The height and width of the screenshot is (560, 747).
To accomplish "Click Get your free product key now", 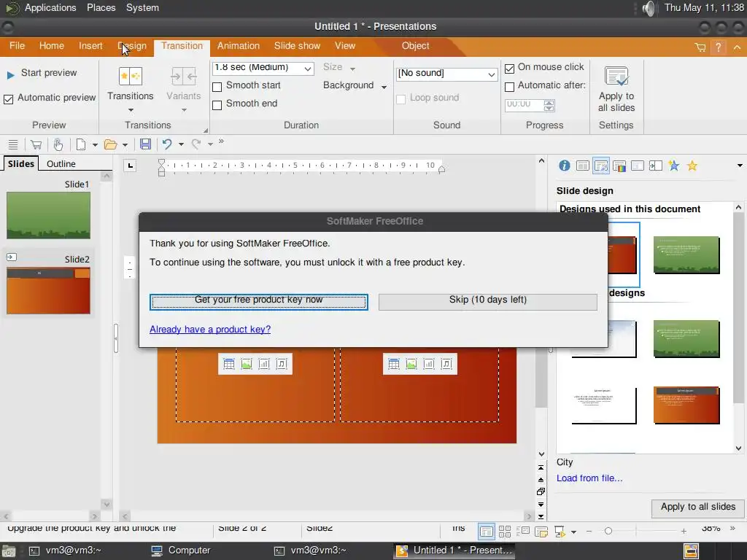I will point(259,302).
